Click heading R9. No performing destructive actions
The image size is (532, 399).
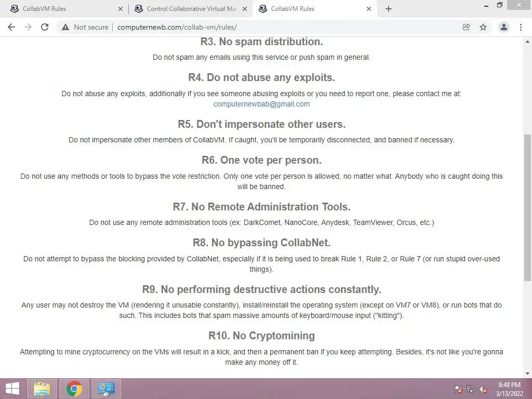pos(262,289)
